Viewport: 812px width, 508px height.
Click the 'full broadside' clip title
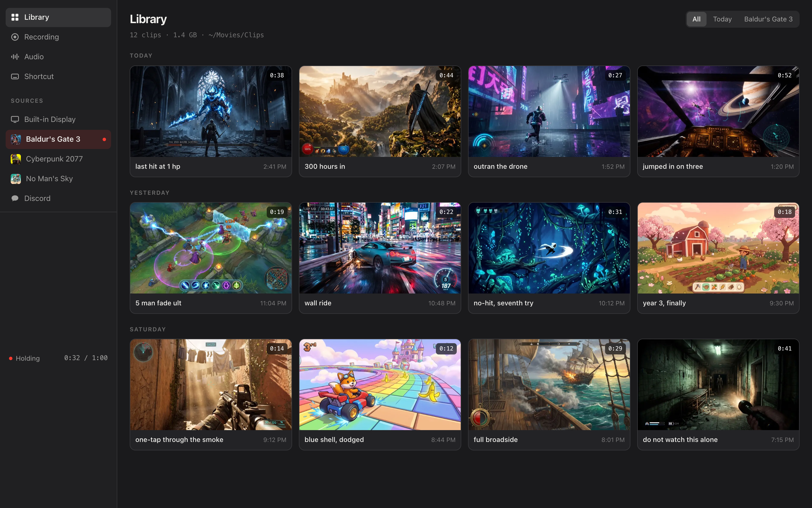(x=496, y=440)
